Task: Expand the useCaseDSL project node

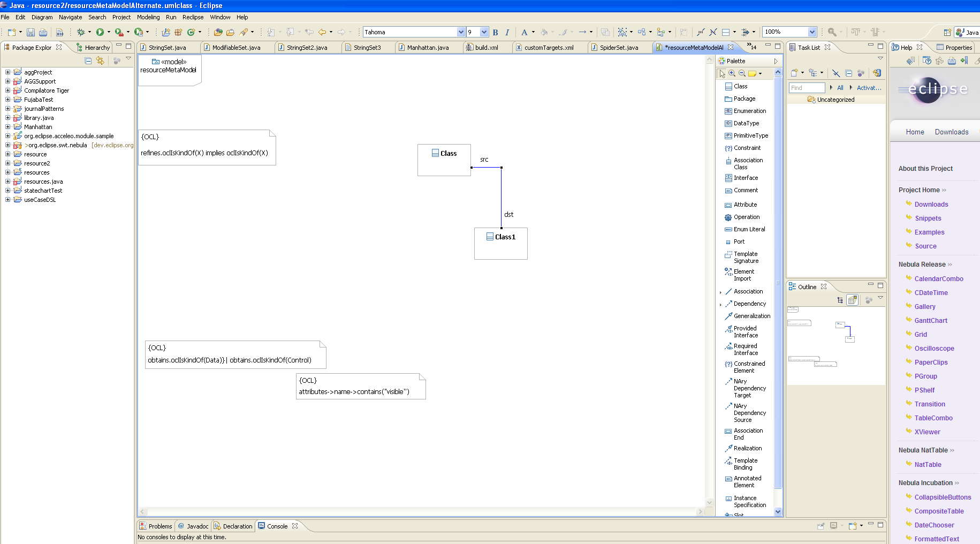Action: click(x=7, y=199)
